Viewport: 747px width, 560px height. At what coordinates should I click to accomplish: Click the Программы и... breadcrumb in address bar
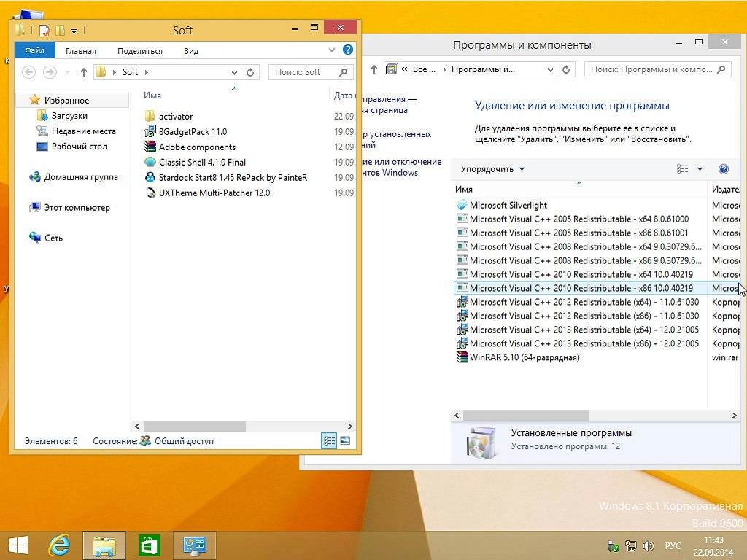point(483,69)
